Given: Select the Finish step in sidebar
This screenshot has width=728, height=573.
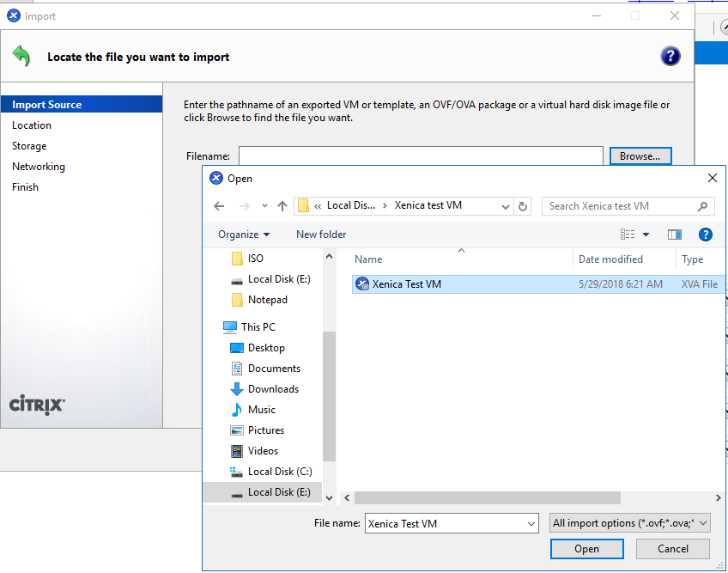Looking at the screenshot, I should (25, 186).
